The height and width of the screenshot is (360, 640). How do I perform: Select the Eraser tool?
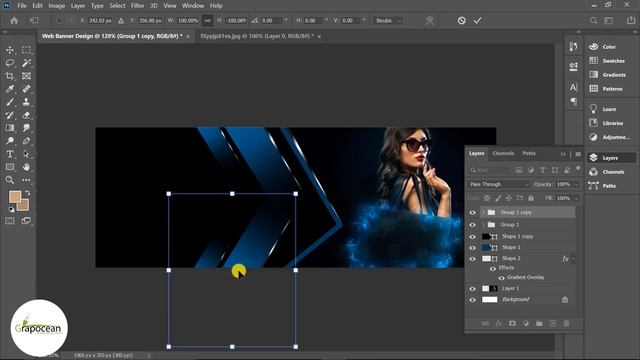[x=26, y=115]
